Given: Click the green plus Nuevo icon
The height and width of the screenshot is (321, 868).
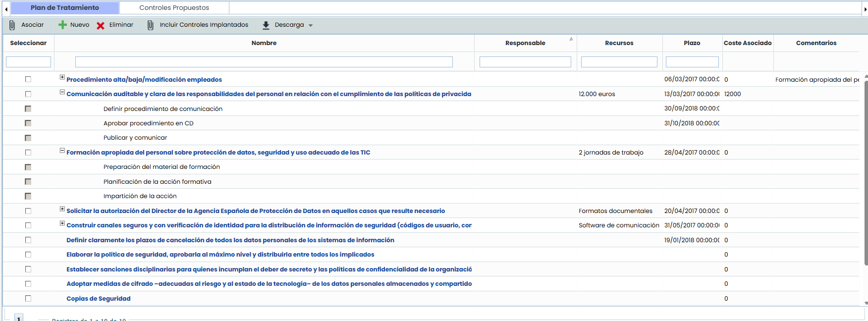Looking at the screenshot, I should click(x=62, y=25).
